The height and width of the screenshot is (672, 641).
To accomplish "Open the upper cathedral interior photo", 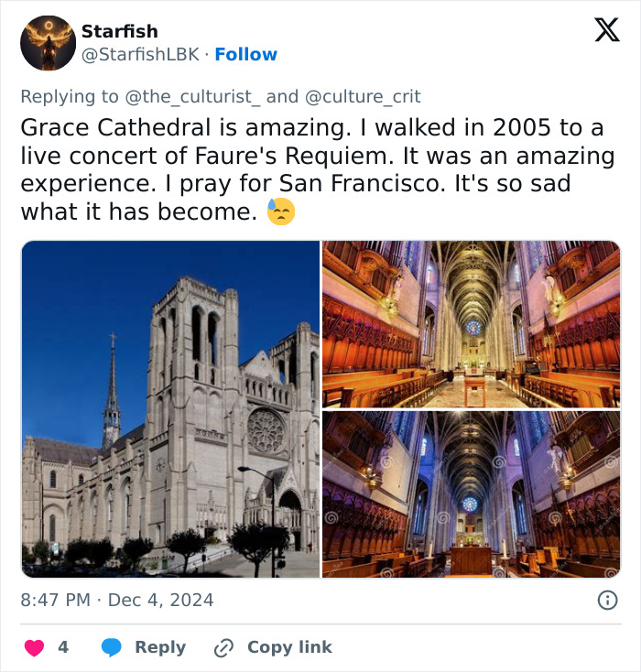I will 471,324.
